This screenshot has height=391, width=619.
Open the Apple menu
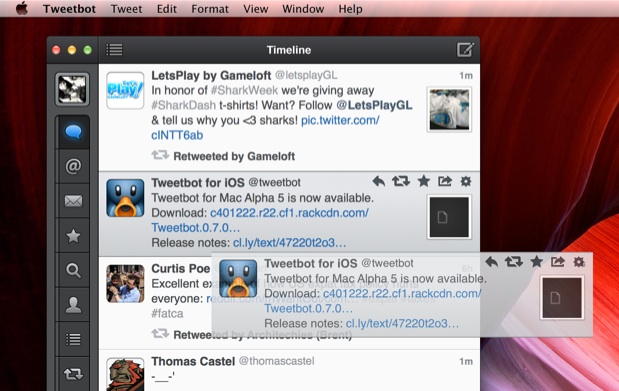click(22, 8)
